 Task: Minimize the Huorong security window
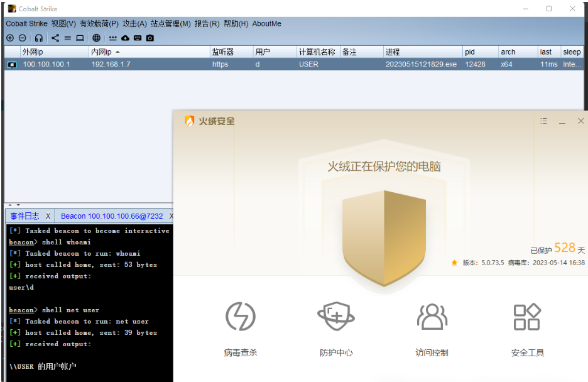tap(562, 121)
